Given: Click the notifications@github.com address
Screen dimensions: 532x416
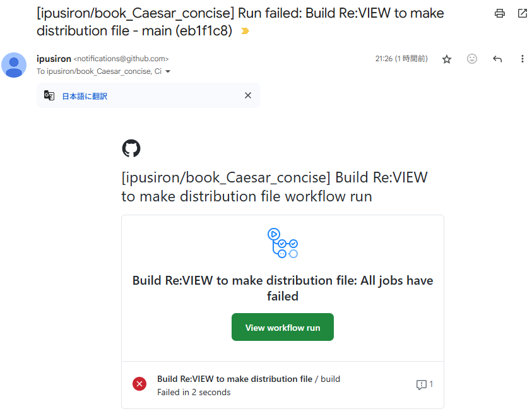Looking at the screenshot, I should tap(121, 59).
